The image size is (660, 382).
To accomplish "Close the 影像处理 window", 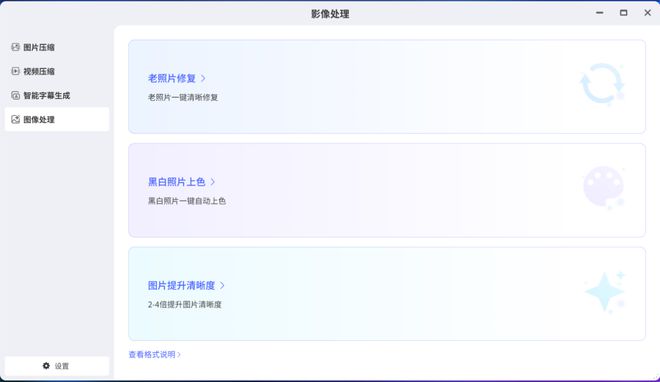I will click(x=647, y=13).
